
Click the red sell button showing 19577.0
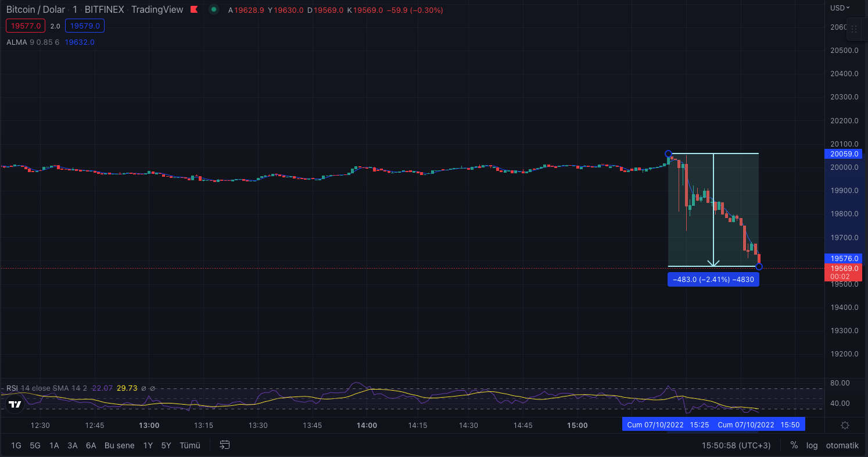pos(25,26)
